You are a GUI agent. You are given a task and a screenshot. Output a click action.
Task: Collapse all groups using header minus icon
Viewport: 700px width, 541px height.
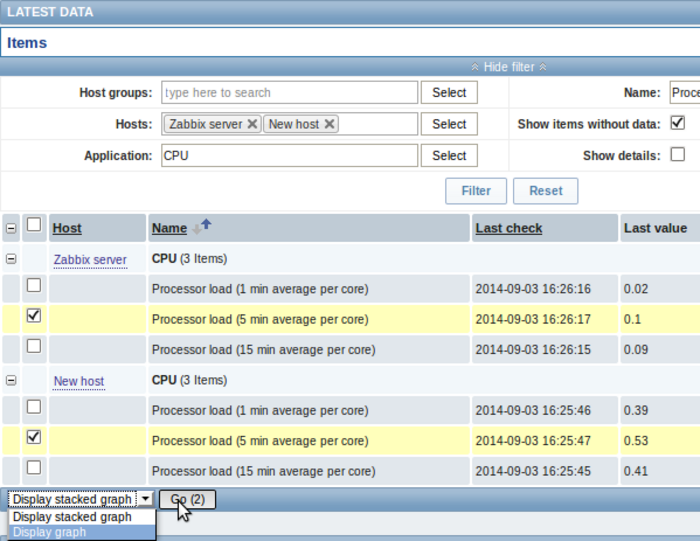11,228
